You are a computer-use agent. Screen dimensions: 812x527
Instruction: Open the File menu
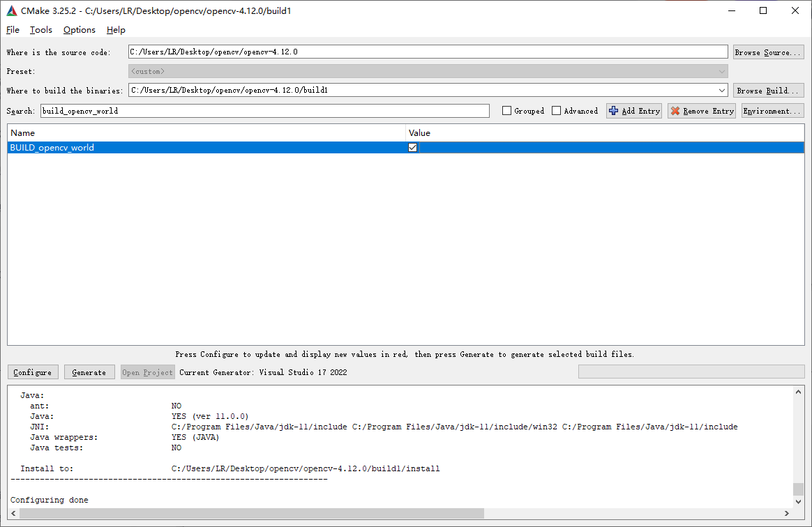point(13,30)
